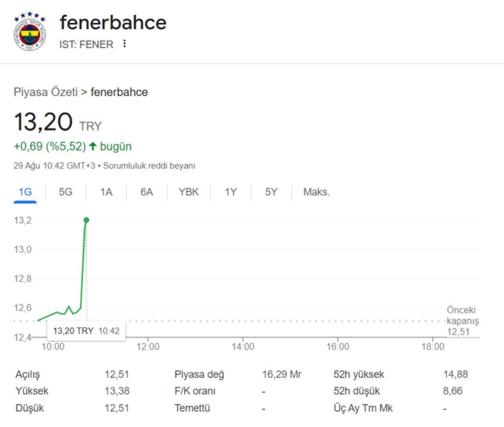Click the green up arrow next to bugün

coord(92,147)
